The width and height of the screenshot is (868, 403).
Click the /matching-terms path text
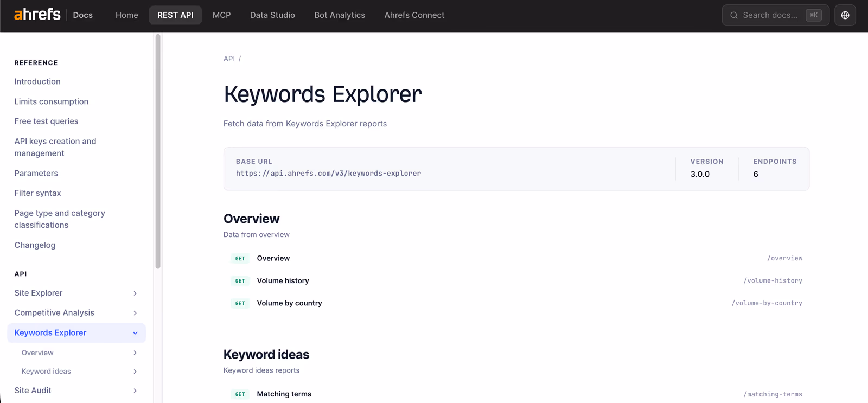(773, 394)
